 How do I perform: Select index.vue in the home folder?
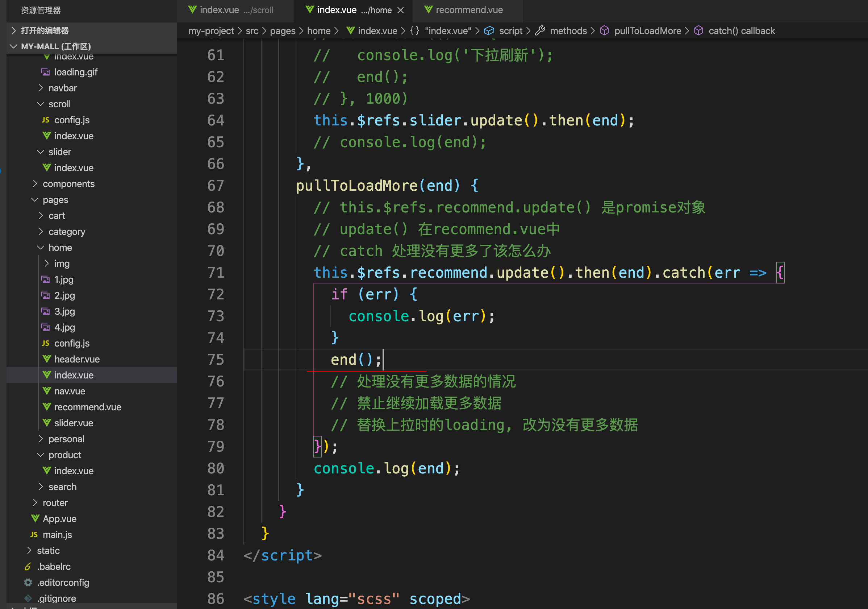pos(92,375)
